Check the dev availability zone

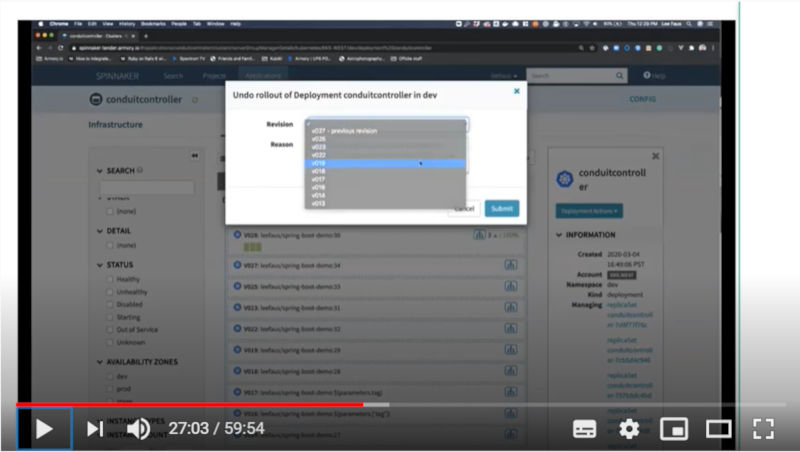110,376
